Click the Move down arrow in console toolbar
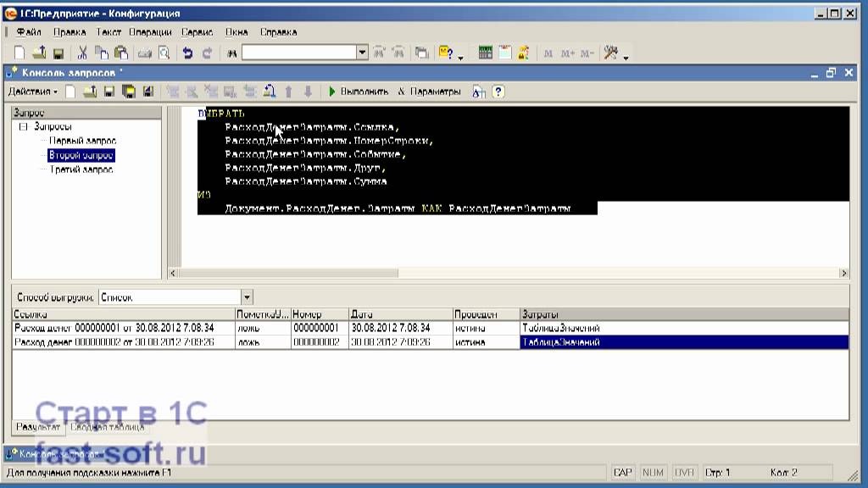Viewport: 868px width, 488px height. [x=309, y=91]
